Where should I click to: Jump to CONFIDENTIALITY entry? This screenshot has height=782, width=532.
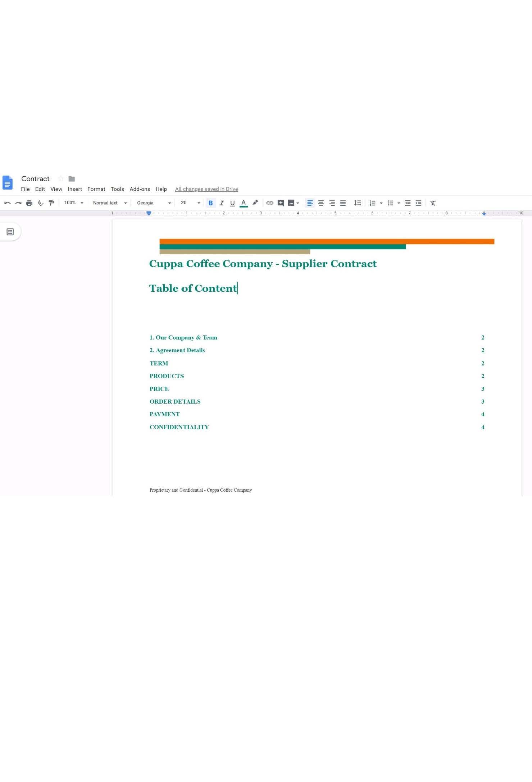point(179,427)
